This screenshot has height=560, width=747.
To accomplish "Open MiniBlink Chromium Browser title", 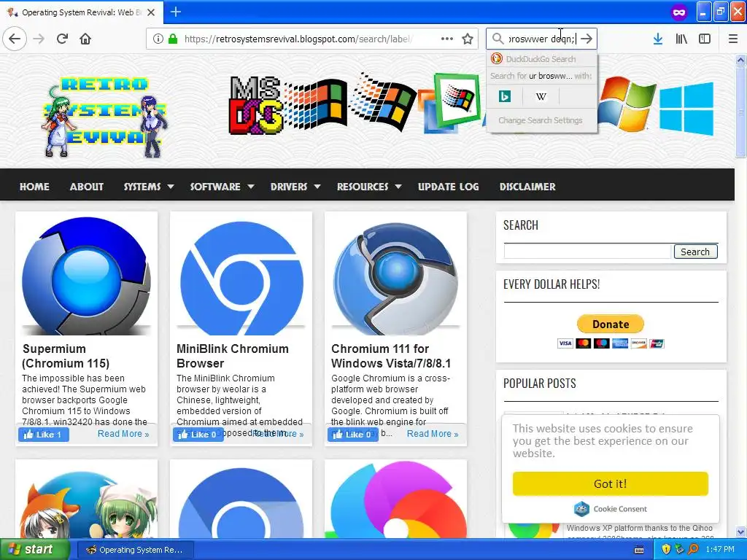I will pyautogui.click(x=233, y=356).
